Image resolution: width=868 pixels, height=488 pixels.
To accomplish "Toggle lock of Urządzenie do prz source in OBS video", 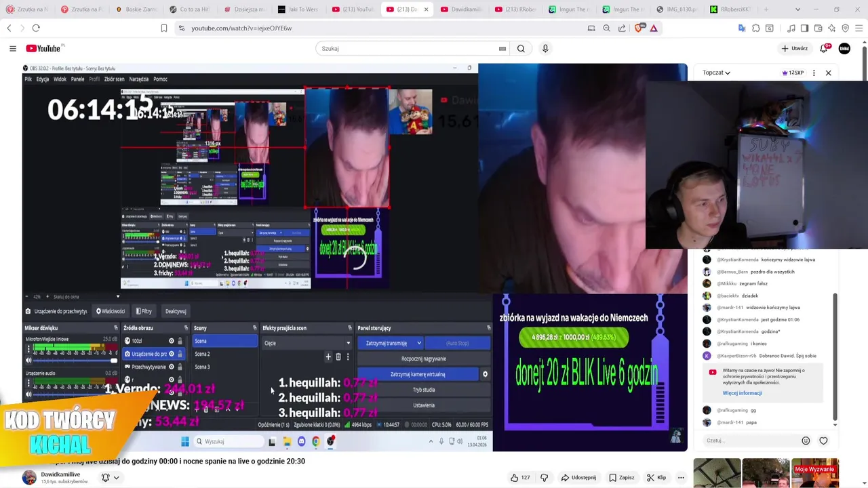I will point(180,354).
